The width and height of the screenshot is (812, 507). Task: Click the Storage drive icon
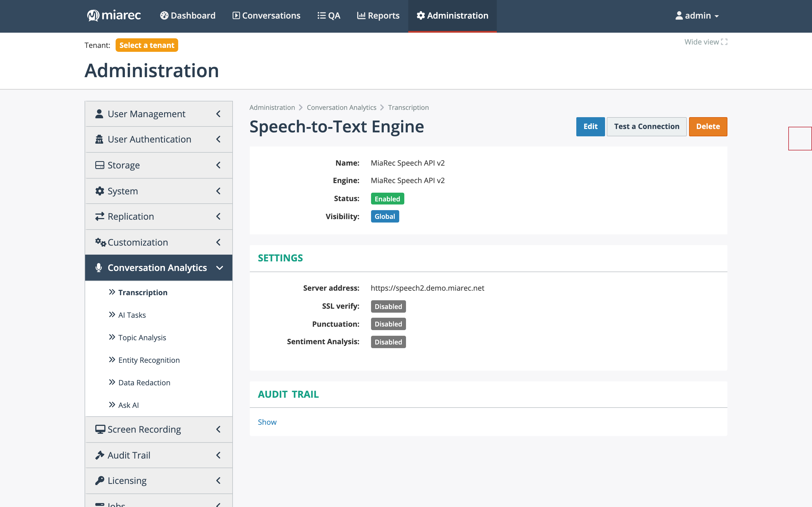(100, 165)
